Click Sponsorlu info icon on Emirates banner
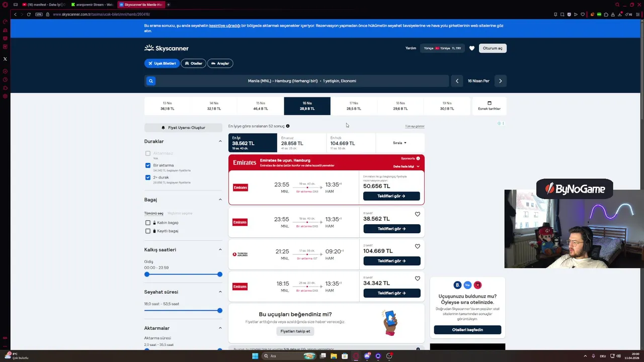Viewport: 644px width, 362px height. pos(418,158)
